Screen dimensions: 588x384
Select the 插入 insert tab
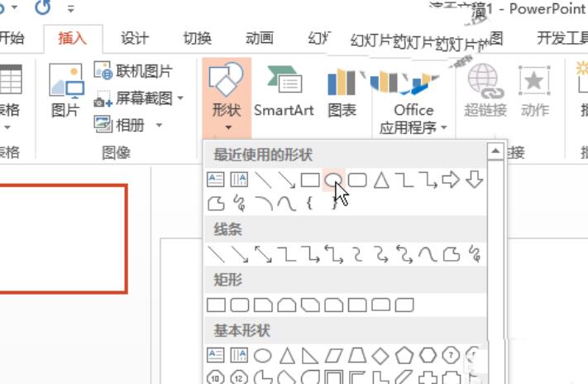coord(73,38)
